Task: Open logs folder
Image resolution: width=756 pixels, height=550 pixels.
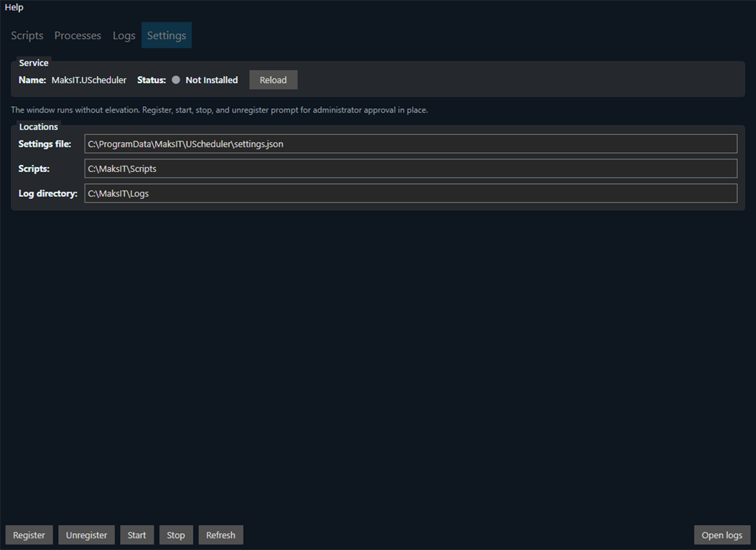Action: point(722,535)
